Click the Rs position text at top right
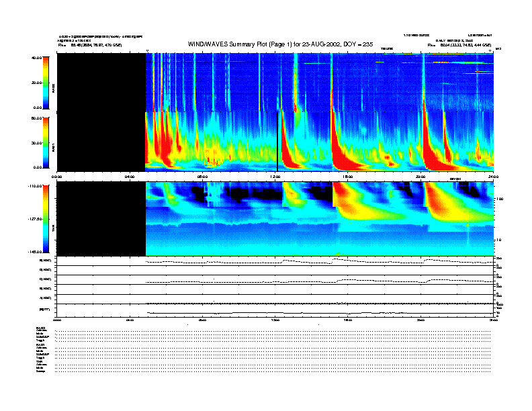The image size is (532, 411). 459,45
